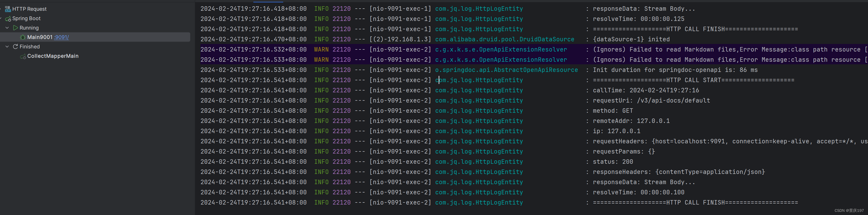Click the responseHeaders contentType log message
The width and height of the screenshot is (868, 215).
[x=679, y=172]
